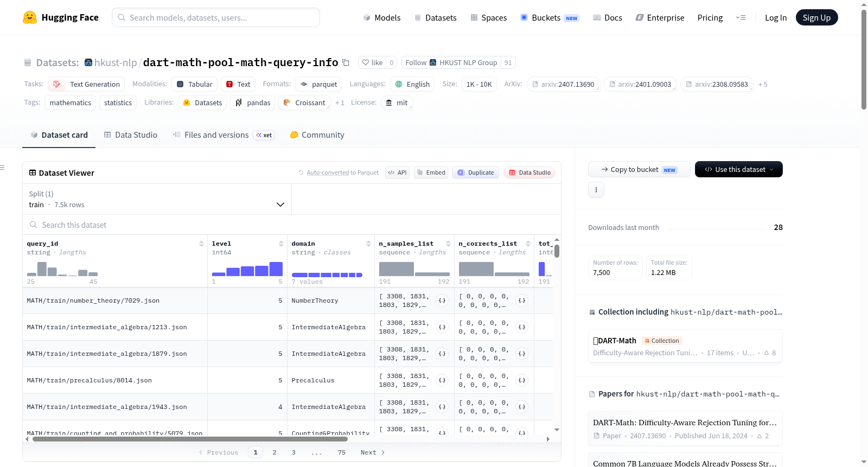Follow HKUST NLP Group
The width and height of the screenshot is (868, 467).
tap(451, 62)
